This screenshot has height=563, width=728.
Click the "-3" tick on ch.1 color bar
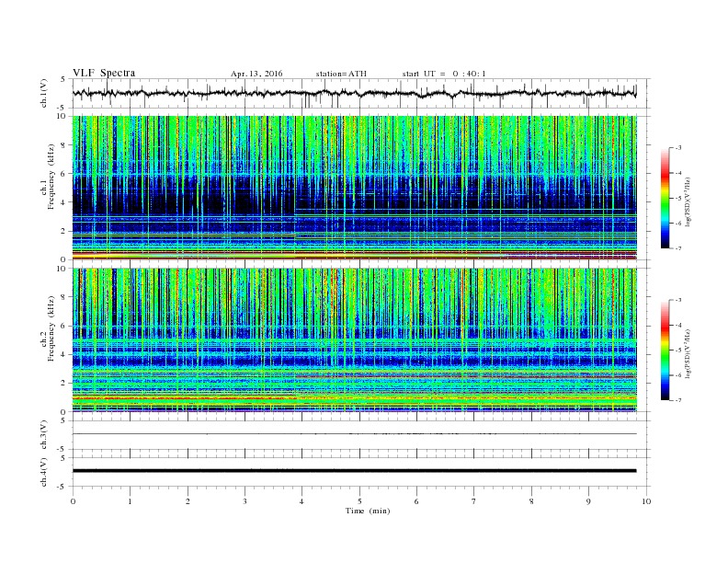pyautogui.click(x=677, y=148)
